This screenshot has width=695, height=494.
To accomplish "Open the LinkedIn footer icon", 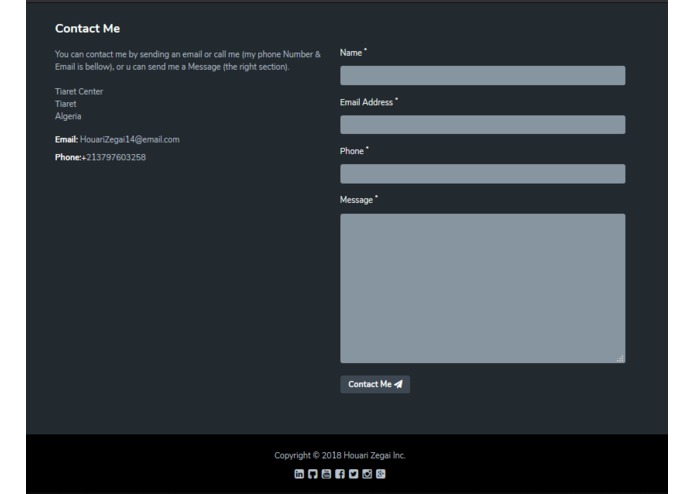I will coord(299,474).
